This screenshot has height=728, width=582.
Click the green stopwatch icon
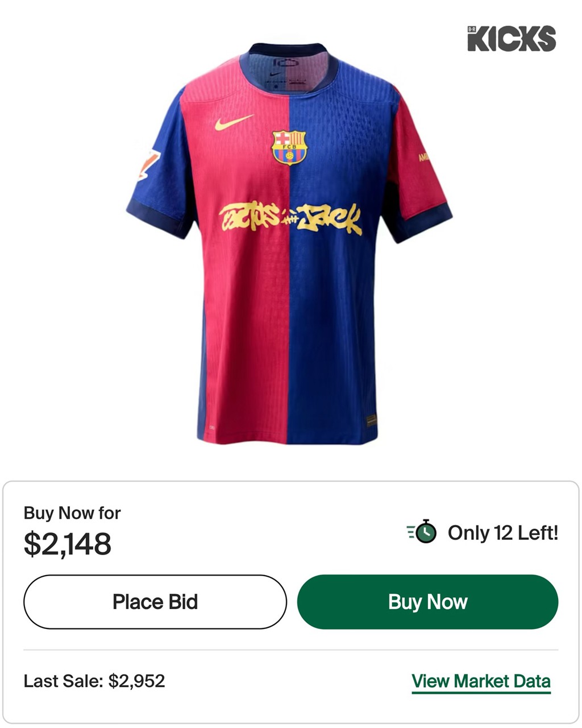[422, 532]
